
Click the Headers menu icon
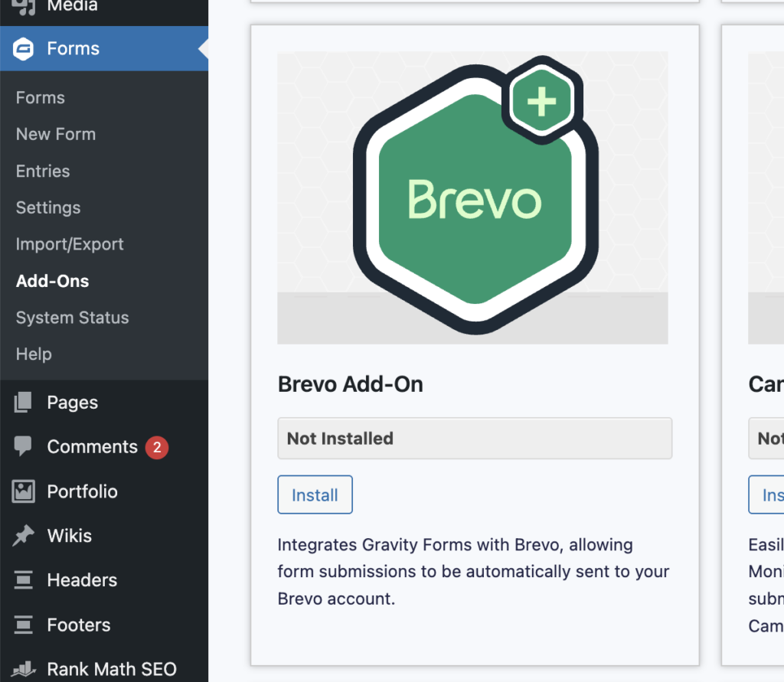tap(23, 581)
